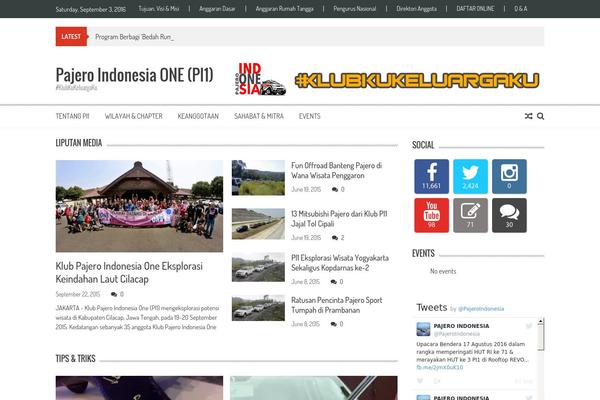Open Anggaran Dasar in top bar

(217, 8)
